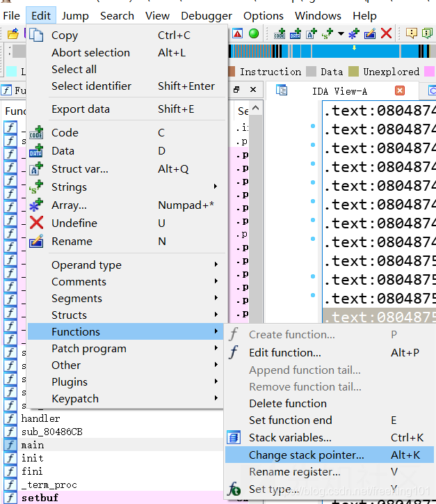Viewport: 436px width, 504px height.
Task: Open the Help menu
Action: pyautogui.click(x=364, y=15)
